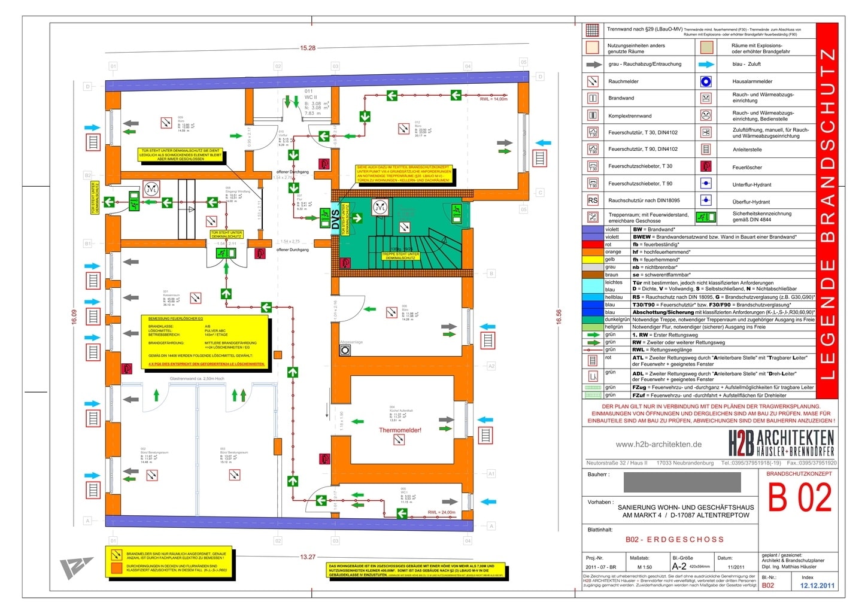This screenshot has width=868, height=614.
Task: Pick the gelb feuerhemmend color swatch
Action: click(x=593, y=260)
